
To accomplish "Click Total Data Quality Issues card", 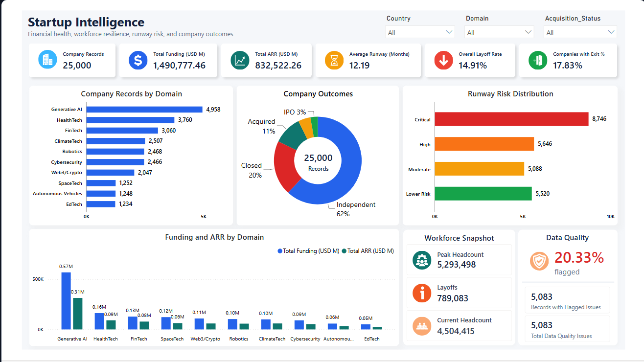I will point(567,328).
